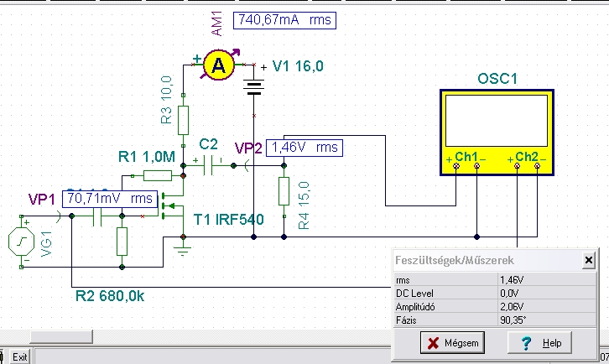Click the V1 battery symbol

point(253,87)
